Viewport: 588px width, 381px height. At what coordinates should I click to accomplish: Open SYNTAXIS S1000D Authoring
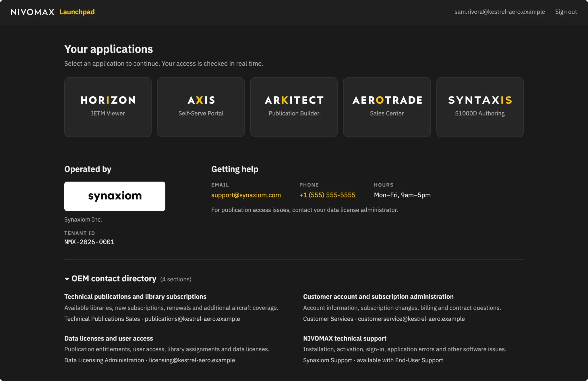(480, 107)
